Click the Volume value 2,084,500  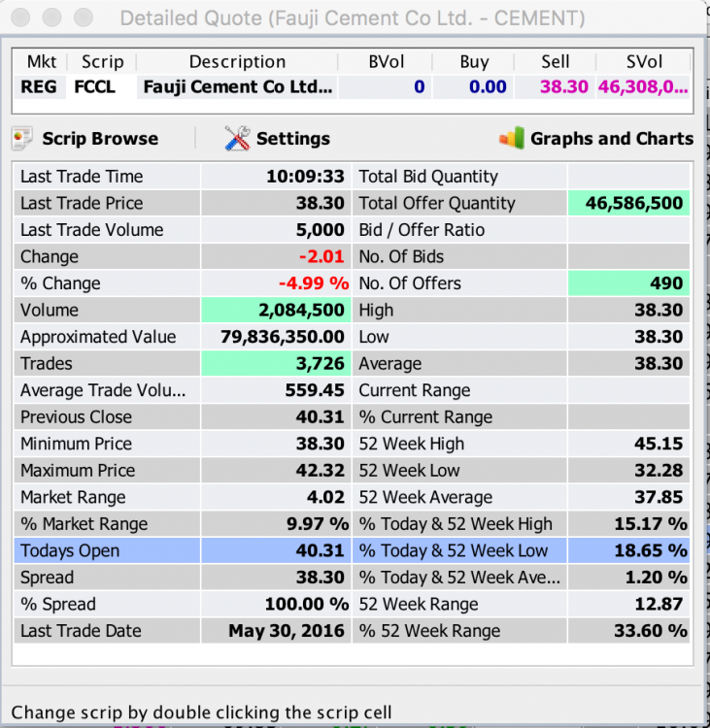pos(301,311)
